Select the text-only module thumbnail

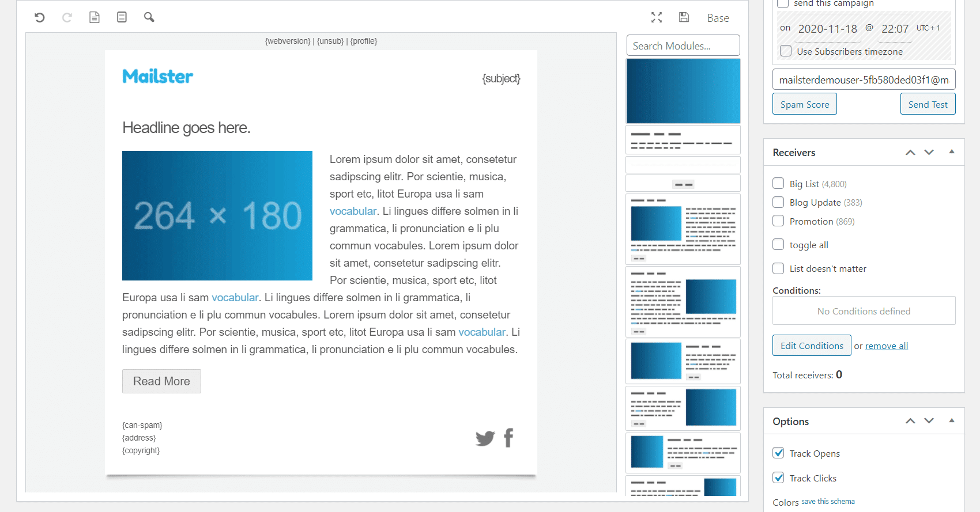(x=683, y=140)
